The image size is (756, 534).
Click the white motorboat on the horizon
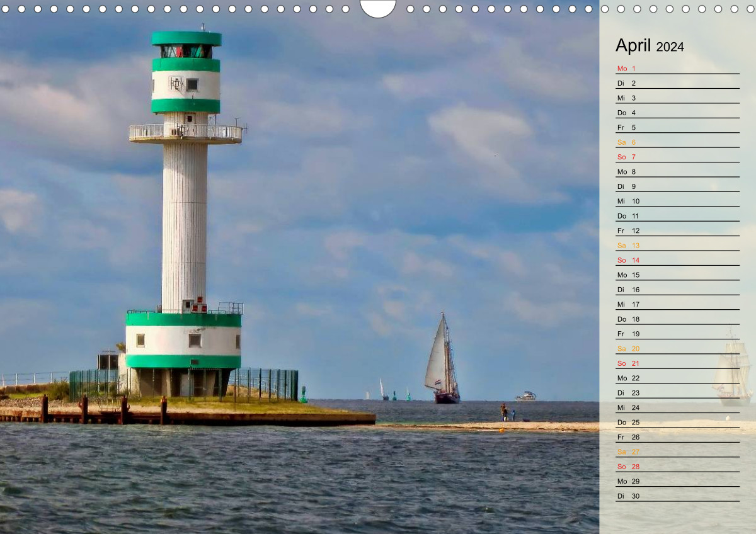coord(526,396)
